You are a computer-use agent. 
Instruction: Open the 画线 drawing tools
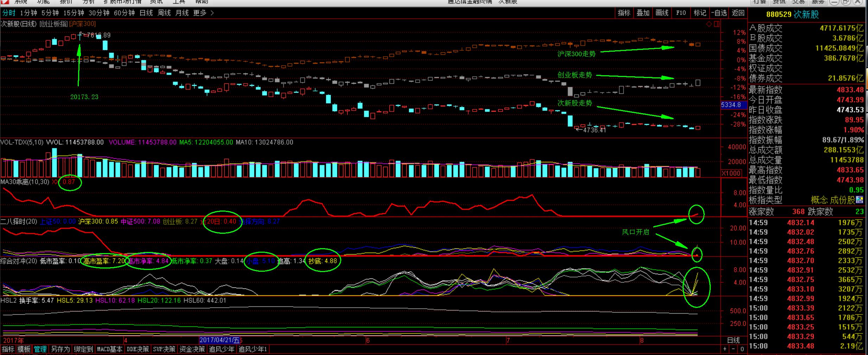pyautogui.click(x=662, y=13)
